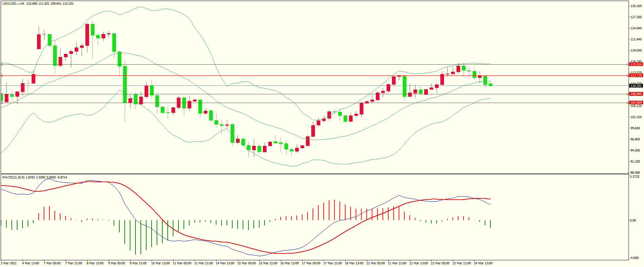Click the 16 Mar 13:00 time label
The width and height of the screenshot is (644, 267).
pyautogui.click(x=289, y=263)
